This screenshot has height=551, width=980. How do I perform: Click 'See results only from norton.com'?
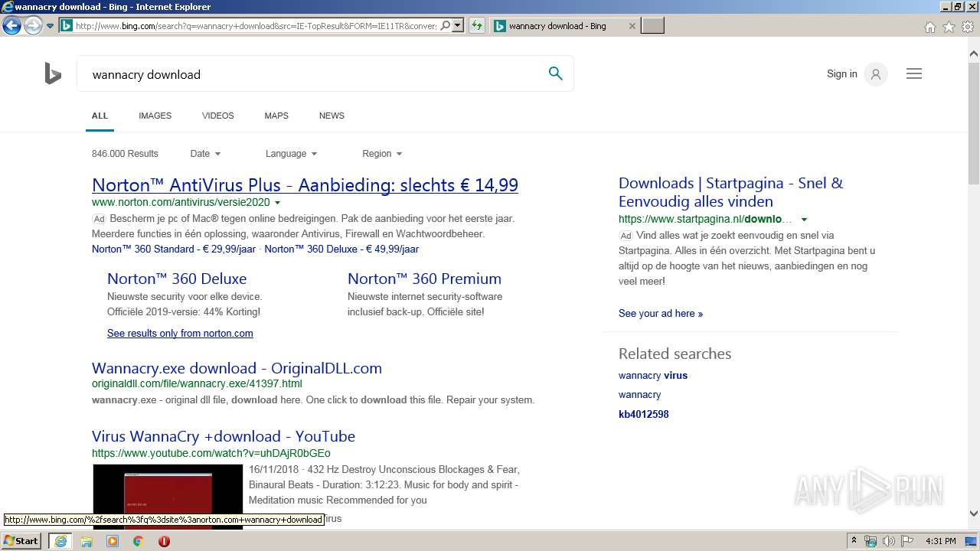click(180, 333)
